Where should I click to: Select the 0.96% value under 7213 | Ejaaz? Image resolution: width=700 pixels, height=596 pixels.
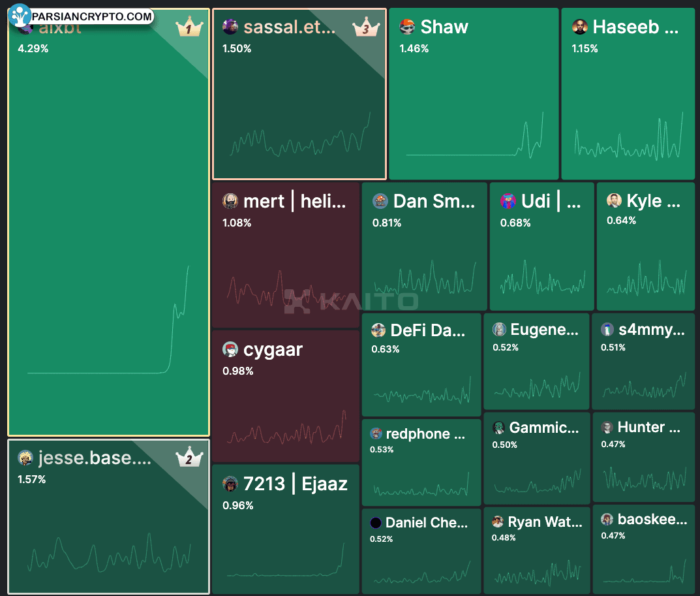click(238, 506)
